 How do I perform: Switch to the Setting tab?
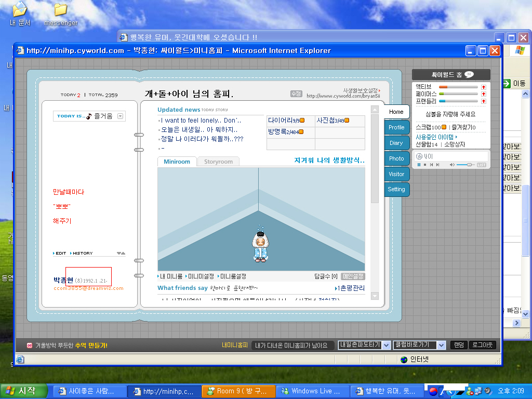coord(396,189)
